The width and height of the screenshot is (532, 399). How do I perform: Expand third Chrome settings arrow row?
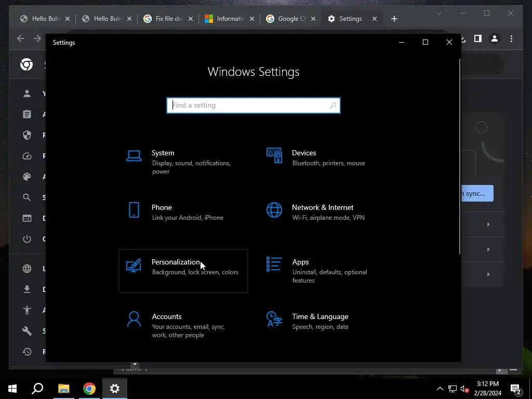(x=488, y=274)
